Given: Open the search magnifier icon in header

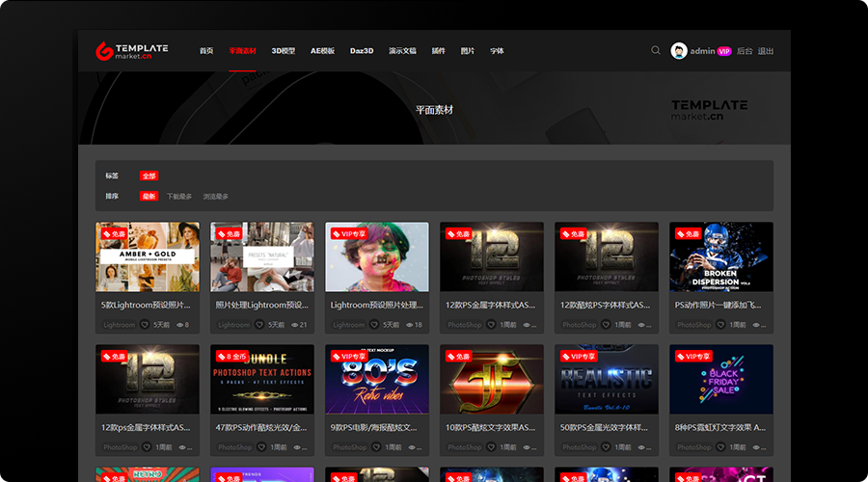Looking at the screenshot, I should point(656,50).
